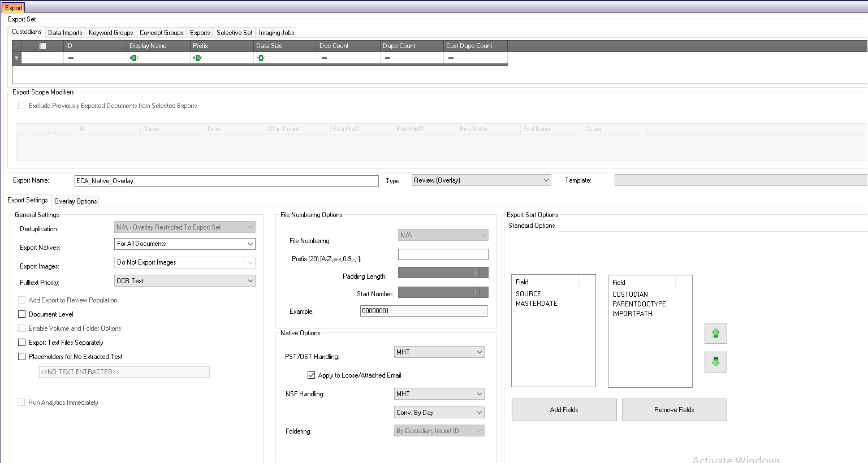The height and width of the screenshot is (463, 868).
Task: Open the Display Name column filter icon
Action: click(x=134, y=58)
